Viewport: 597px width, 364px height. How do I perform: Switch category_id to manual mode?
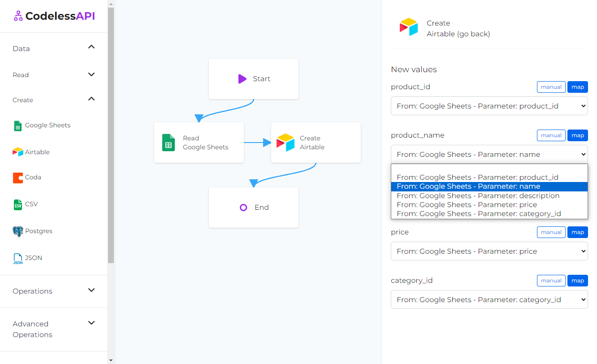click(551, 281)
